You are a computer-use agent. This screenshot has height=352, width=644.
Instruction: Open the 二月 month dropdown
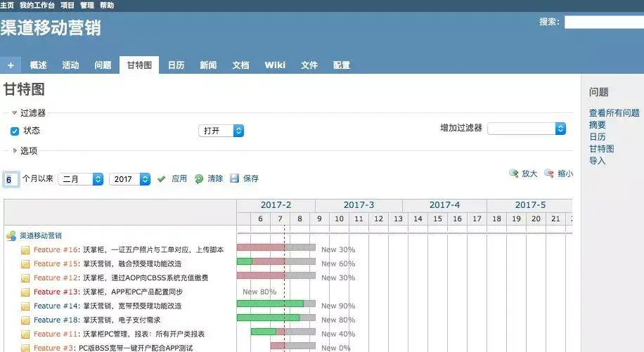(x=80, y=179)
